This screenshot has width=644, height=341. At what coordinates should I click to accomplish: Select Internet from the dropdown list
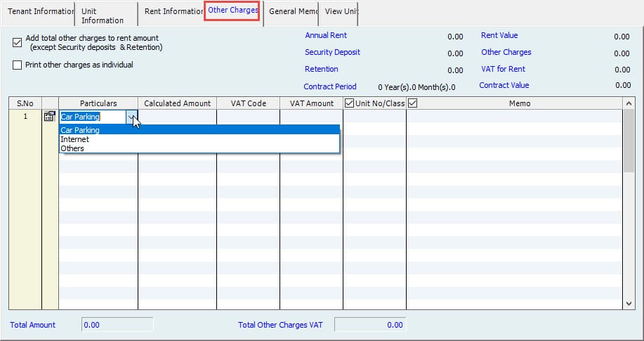coord(75,139)
